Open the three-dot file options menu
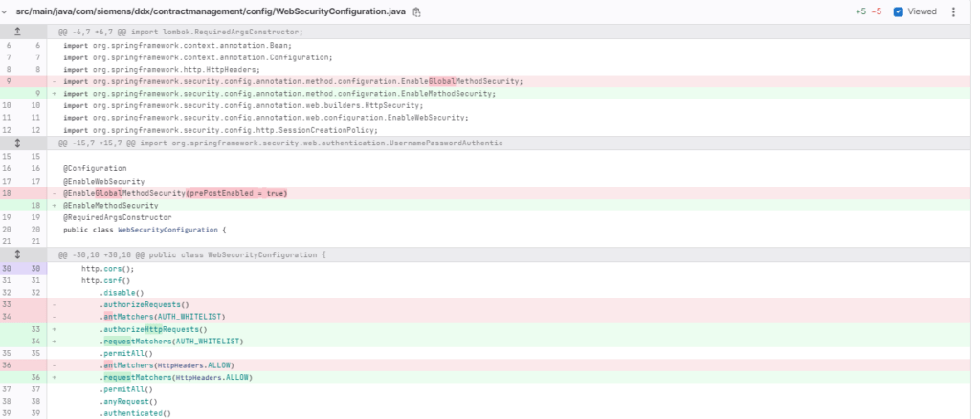The image size is (980, 419). [953, 11]
